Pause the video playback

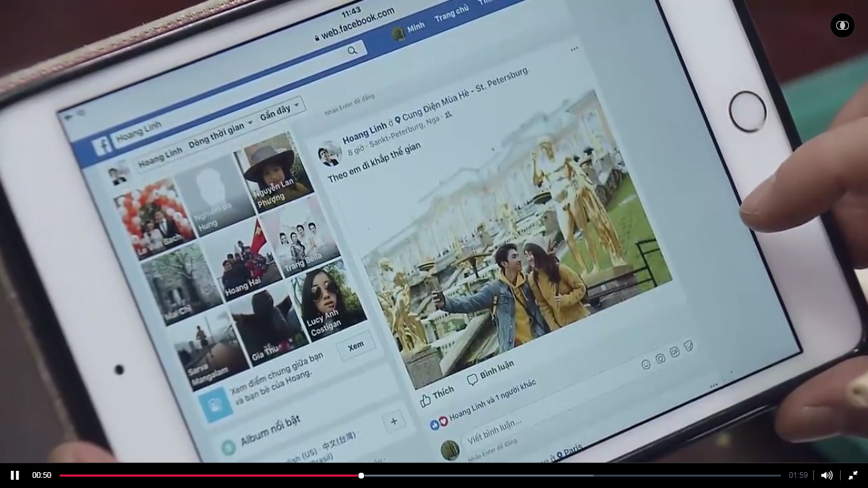[15, 475]
